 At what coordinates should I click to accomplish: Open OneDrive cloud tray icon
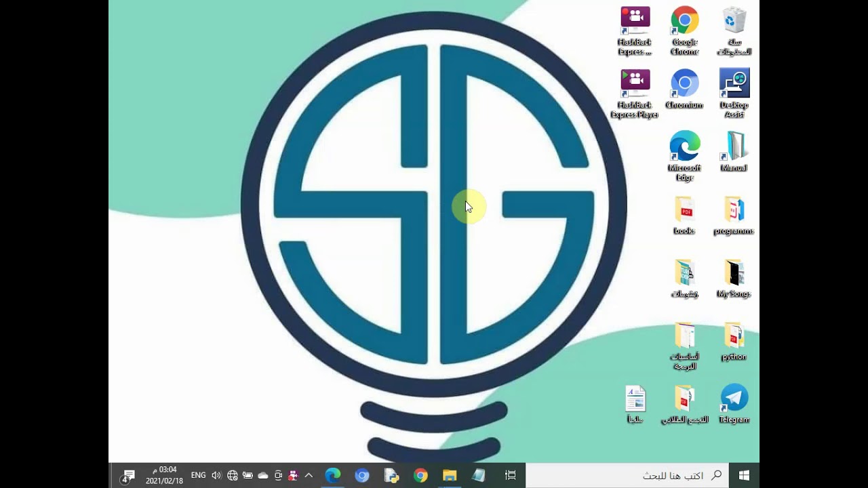pos(263,476)
